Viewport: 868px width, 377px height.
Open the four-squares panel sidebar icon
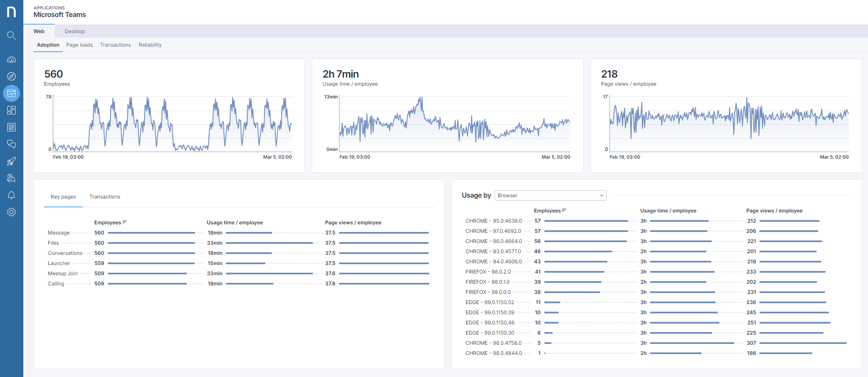click(11, 127)
